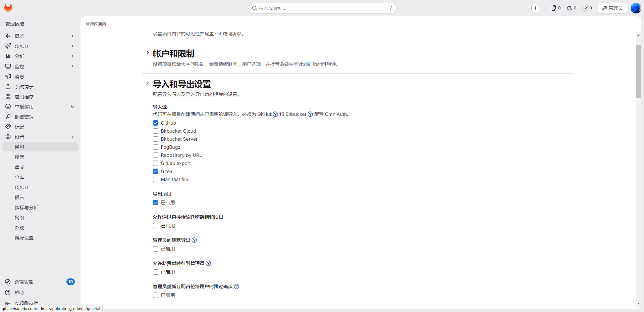Screen dimensions: 644x312
Task: Open 仓库 settings submenu item
Action: click(x=40, y=177)
